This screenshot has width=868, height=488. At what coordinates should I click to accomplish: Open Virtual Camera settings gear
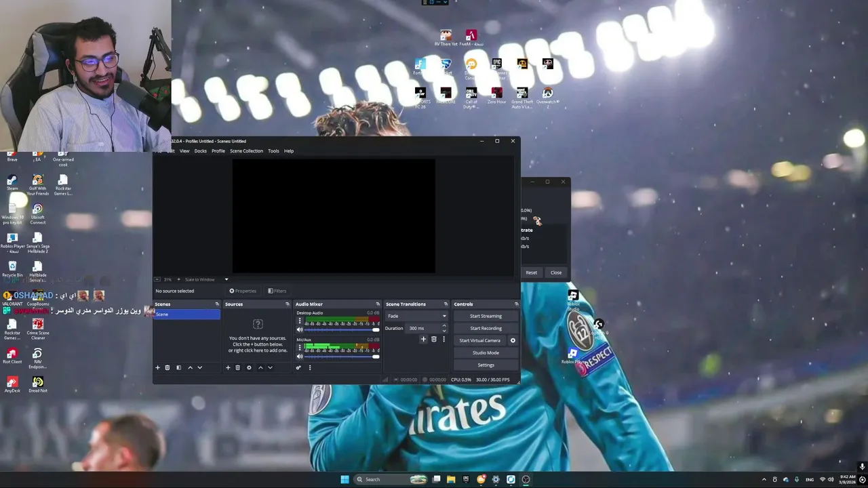tap(513, 340)
